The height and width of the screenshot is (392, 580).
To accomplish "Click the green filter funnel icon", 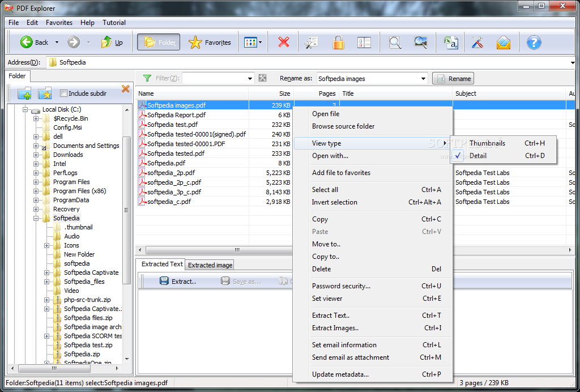I will pos(147,78).
